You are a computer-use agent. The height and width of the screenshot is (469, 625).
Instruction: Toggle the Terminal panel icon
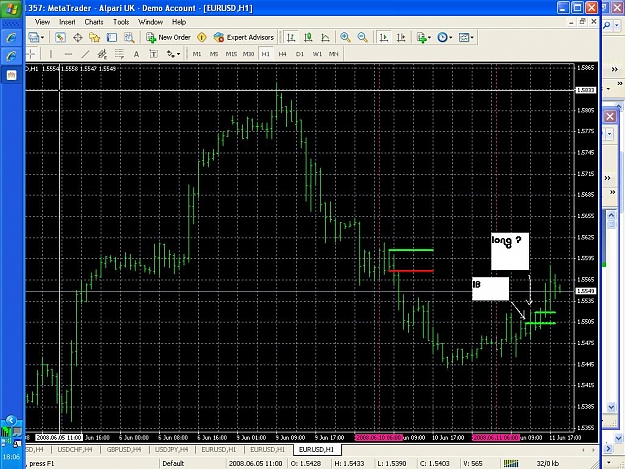pos(112,37)
